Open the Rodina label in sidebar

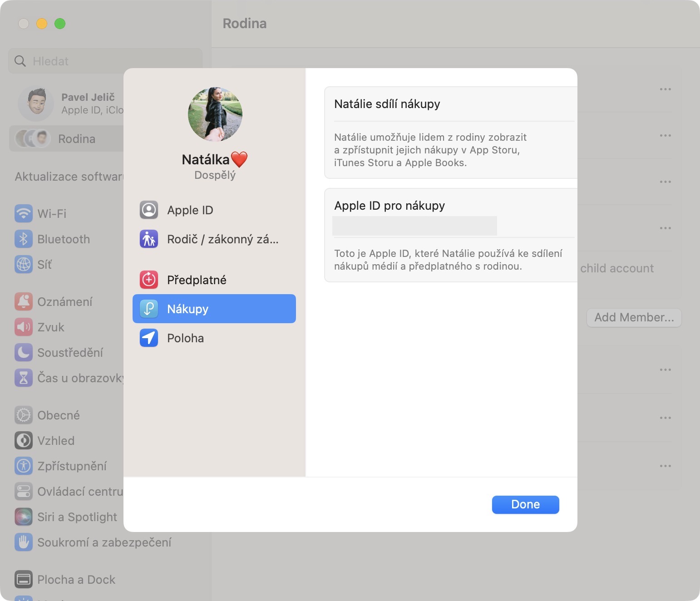coord(77,138)
